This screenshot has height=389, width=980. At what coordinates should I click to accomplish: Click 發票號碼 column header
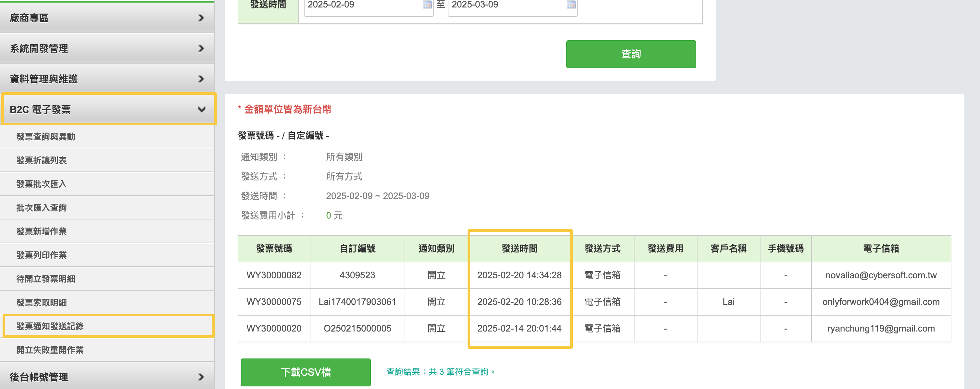[x=274, y=249]
